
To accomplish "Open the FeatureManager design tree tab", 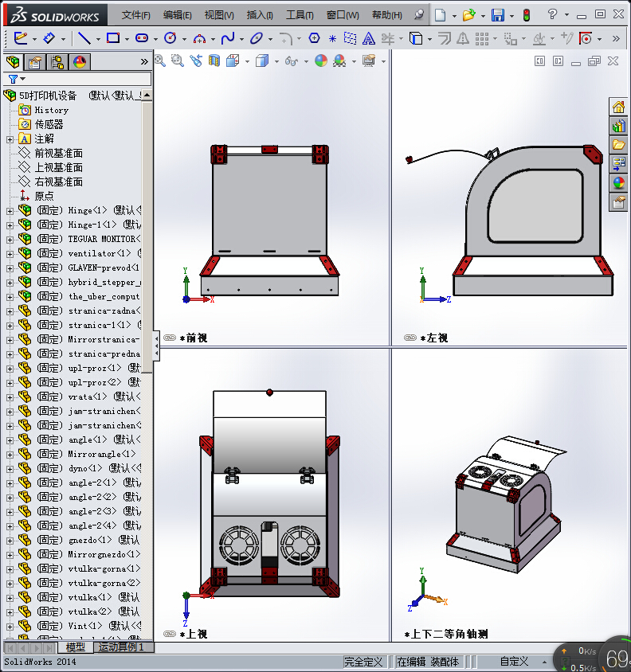I will (x=14, y=62).
